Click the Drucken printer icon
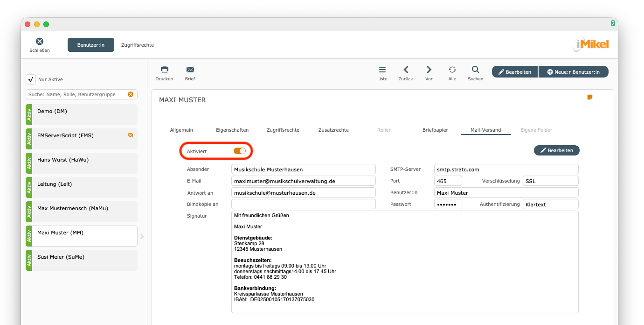 [164, 69]
